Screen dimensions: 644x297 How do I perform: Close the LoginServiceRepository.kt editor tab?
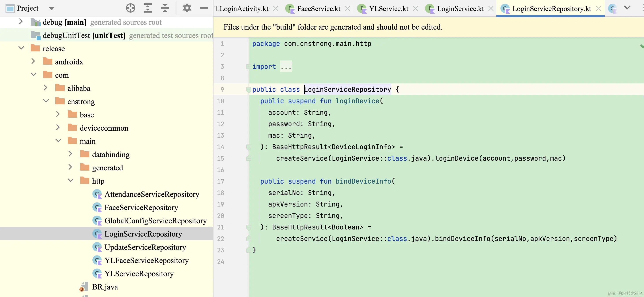pyautogui.click(x=598, y=9)
